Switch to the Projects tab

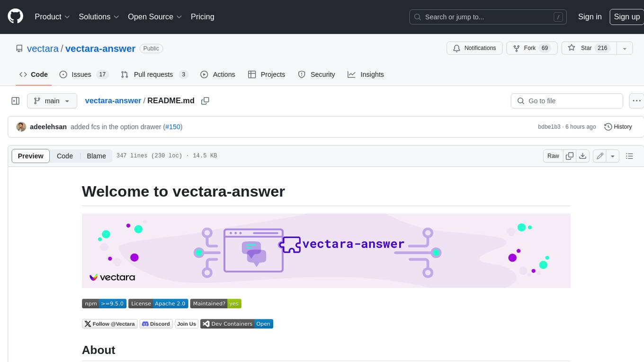coord(267,74)
